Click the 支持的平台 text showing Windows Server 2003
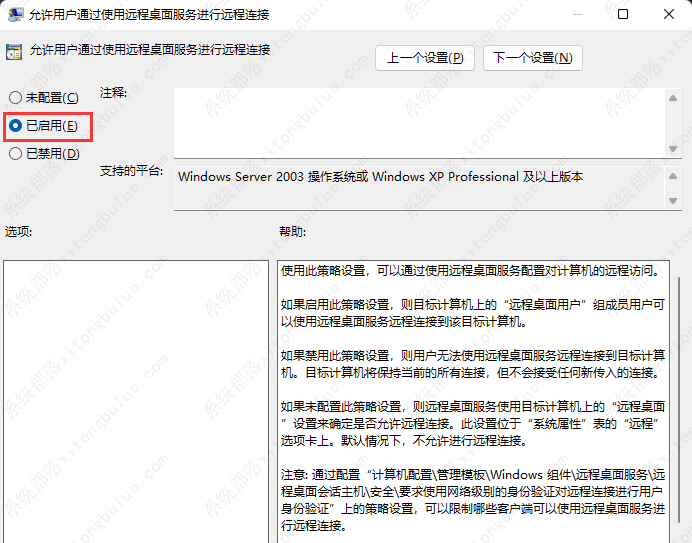 click(x=380, y=177)
